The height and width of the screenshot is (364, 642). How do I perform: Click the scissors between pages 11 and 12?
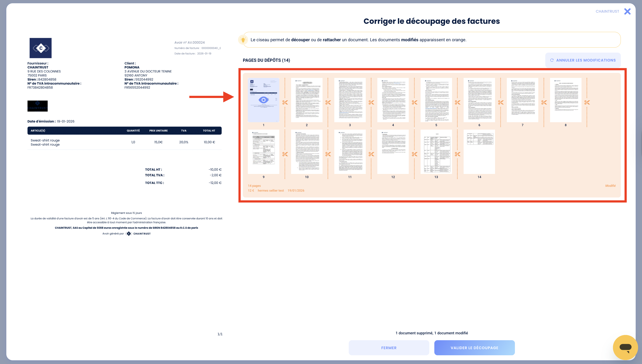(371, 154)
